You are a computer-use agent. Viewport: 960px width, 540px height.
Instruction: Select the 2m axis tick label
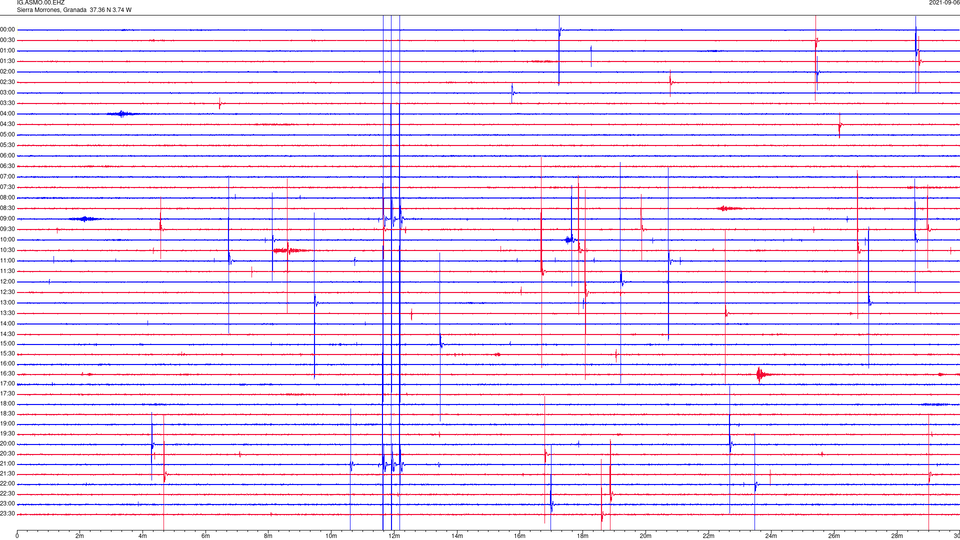point(80,536)
